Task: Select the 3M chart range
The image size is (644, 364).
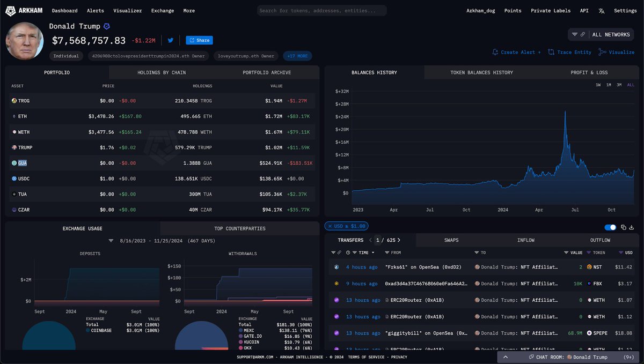Action: (619, 85)
